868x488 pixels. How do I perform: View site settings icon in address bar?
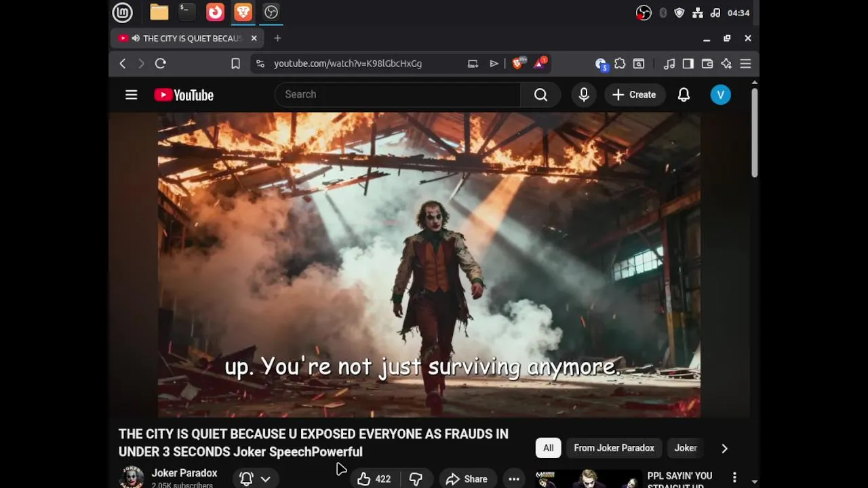[260, 63]
